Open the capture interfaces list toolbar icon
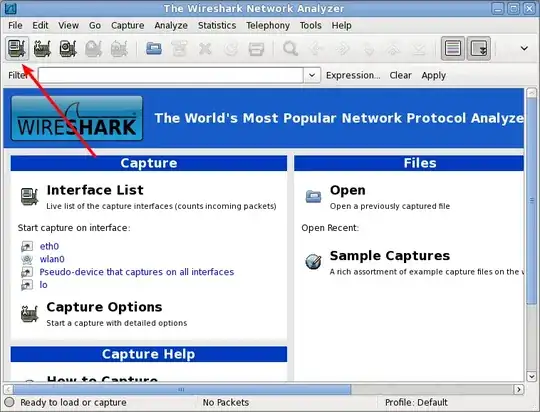This screenshot has height=412, width=540. pyautogui.click(x=17, y=48)
